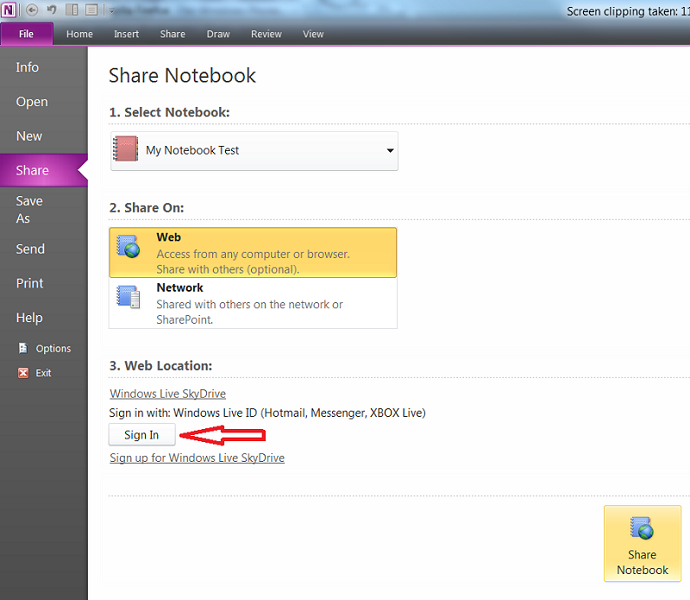Click the Full Page View icon

click(91, 10)
